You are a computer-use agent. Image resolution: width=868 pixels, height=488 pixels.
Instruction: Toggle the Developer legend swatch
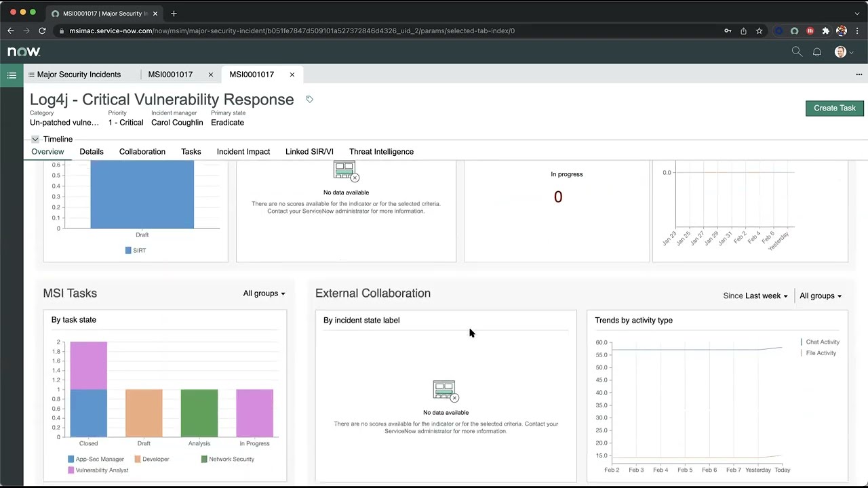click(138, 460)
